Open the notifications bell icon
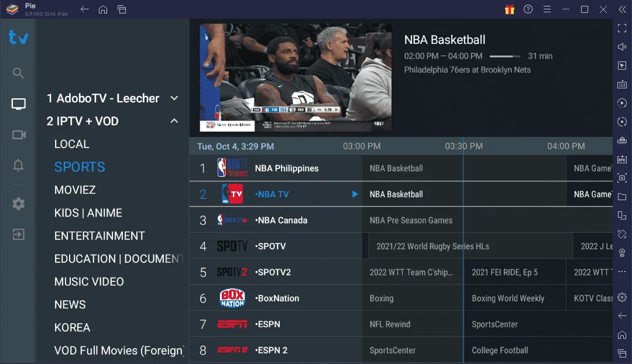The width and height of the screenshot is (632, 364). [x=18, y=165]
